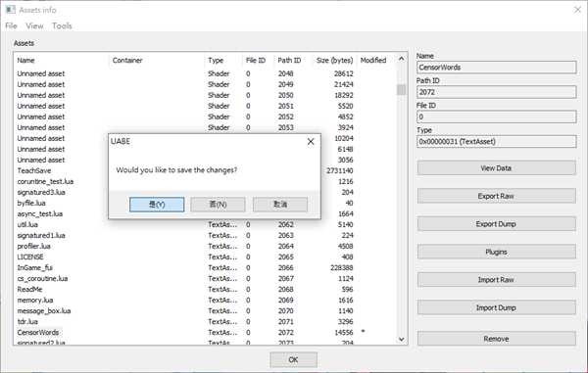
Task: Click the View Data button
Action: 496,168
